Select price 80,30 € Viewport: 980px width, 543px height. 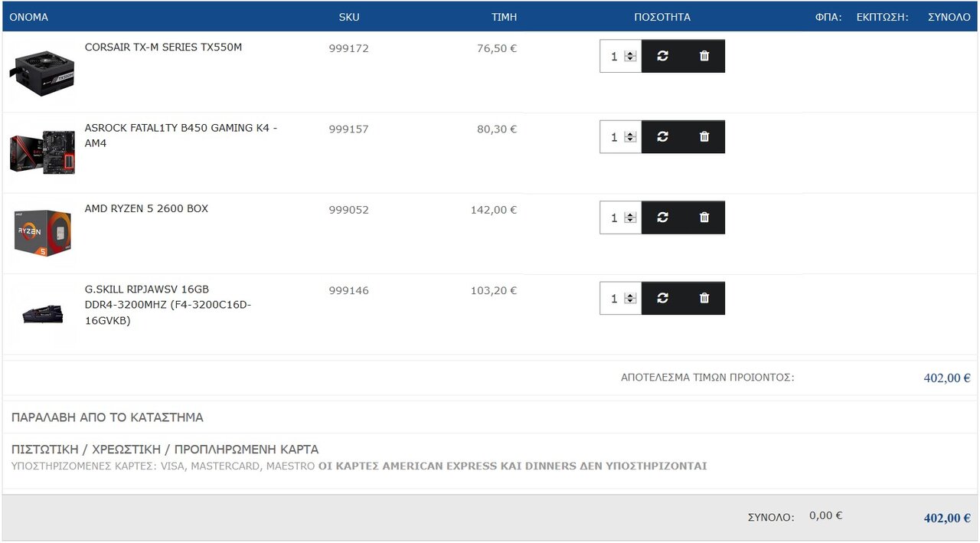[x=497, y=129]
